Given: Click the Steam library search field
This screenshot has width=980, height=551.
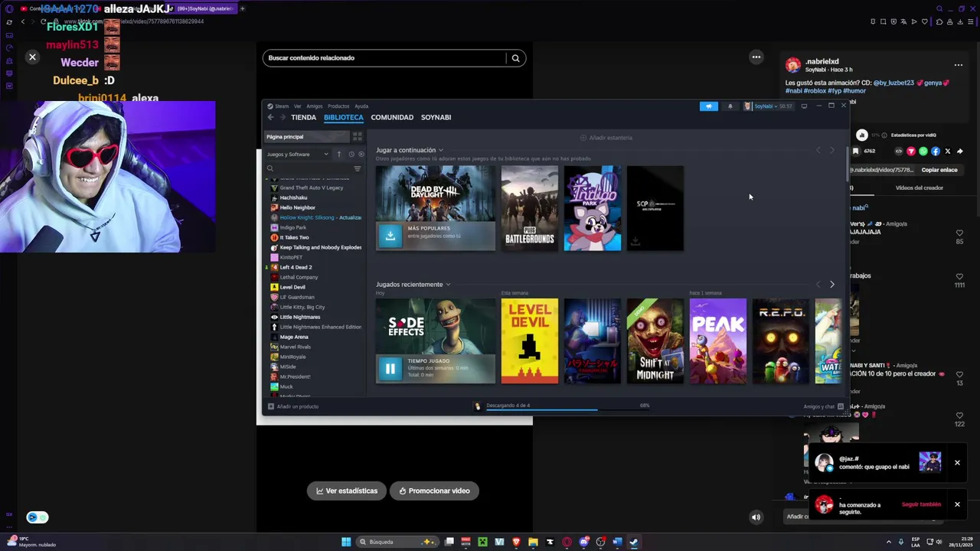Looking at the screenshot, I should coord(309,168).
